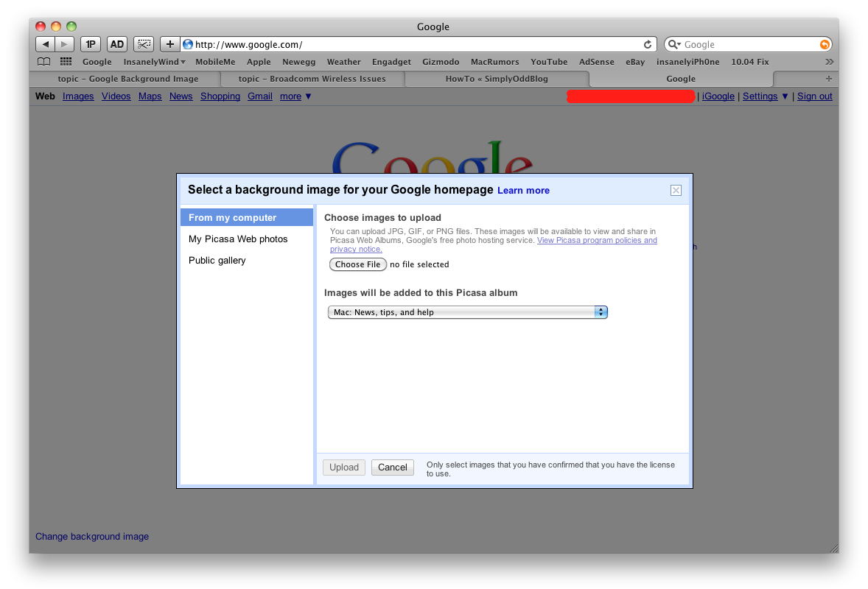Click the scissors web clip toolbar icon
The height and width of the screenshot is (589, 868).
click(144, 44)
